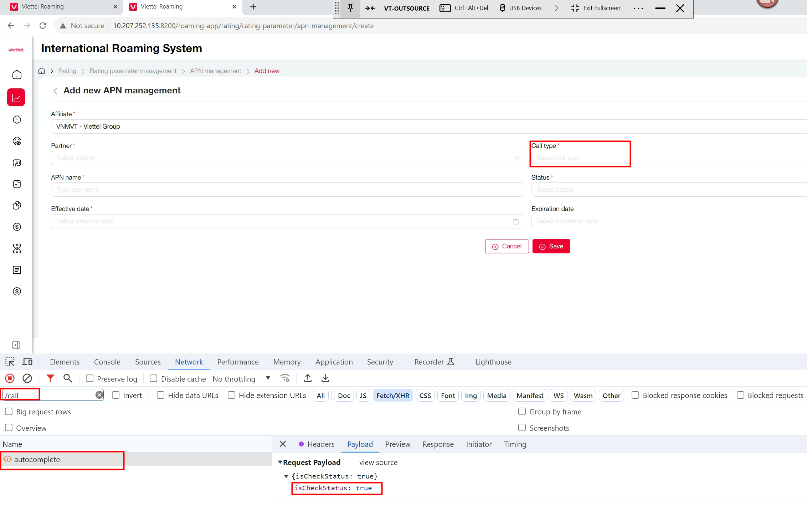Toggle the device toolbar icon in DevTools
Image resolution: width=807 pixels, height=532 pixels.
pyautogui.click(x=27, y=362)
